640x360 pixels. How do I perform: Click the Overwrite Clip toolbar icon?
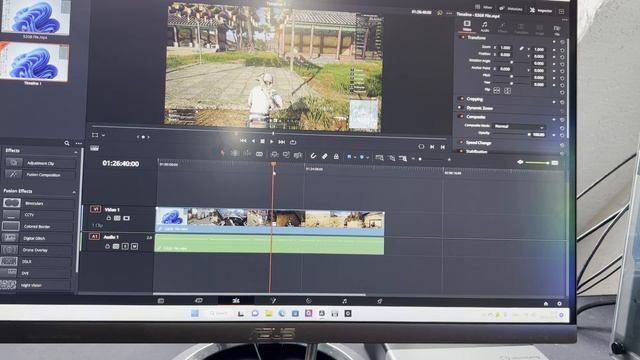click(286, 155)
